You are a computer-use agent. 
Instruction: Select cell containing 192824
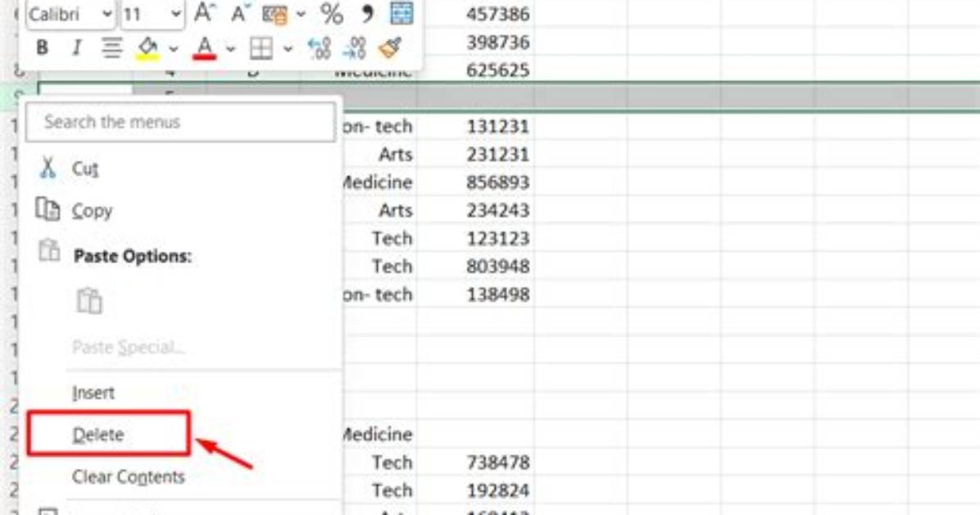click(475, 490)
